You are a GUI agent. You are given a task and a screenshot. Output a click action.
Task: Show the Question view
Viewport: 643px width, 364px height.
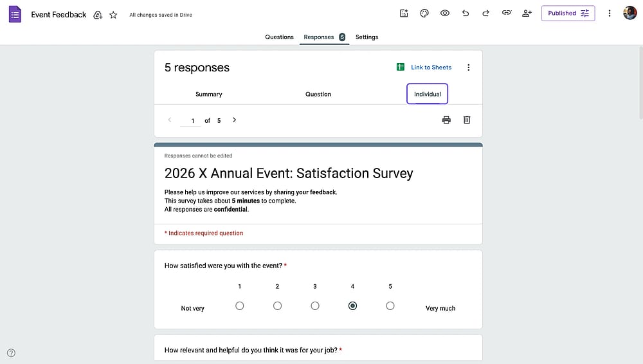point(318,94)
